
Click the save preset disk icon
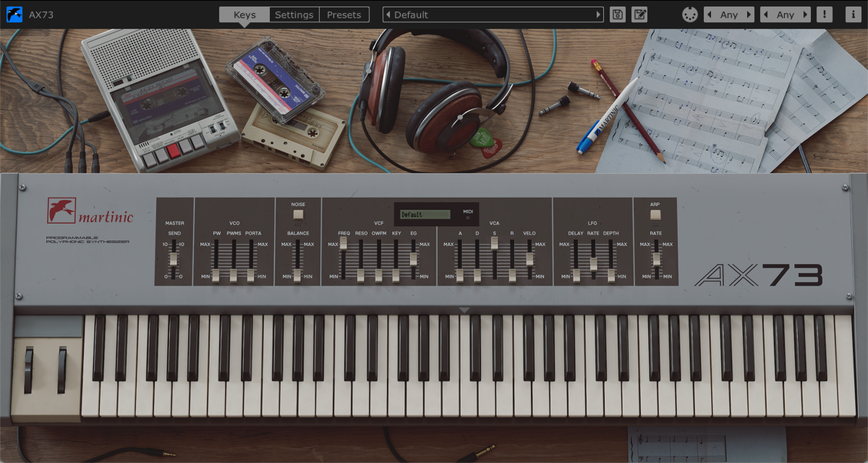pyautogui.click(x=616, y=14)
